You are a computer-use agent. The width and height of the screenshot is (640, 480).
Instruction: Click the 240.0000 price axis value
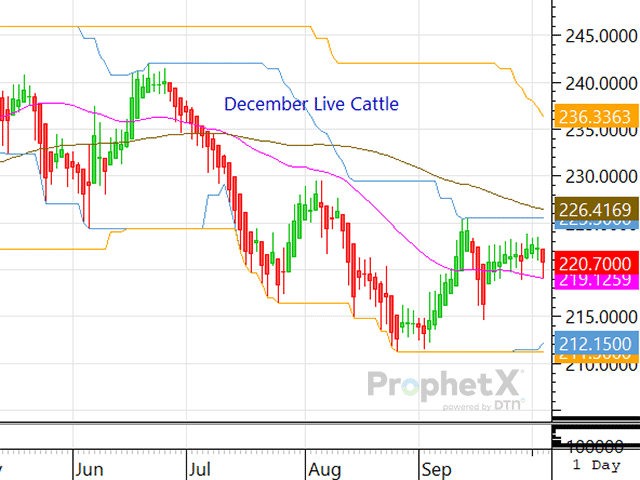tap(601, 84)
